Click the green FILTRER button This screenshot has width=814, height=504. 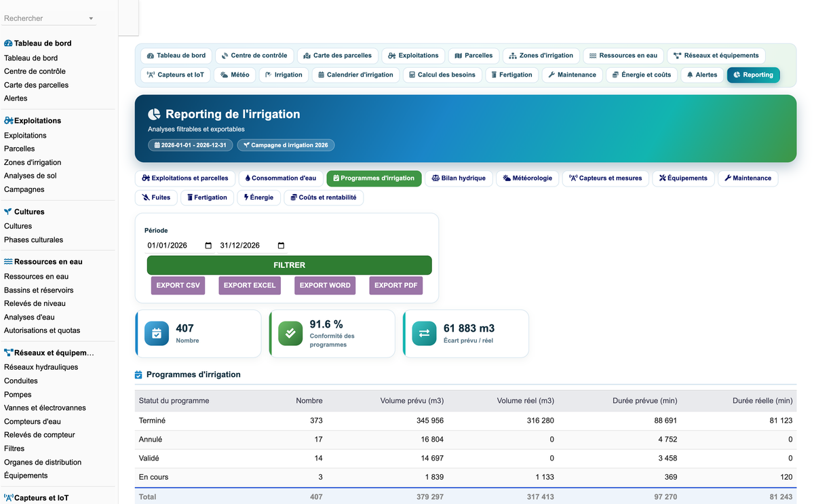point(290,265)
